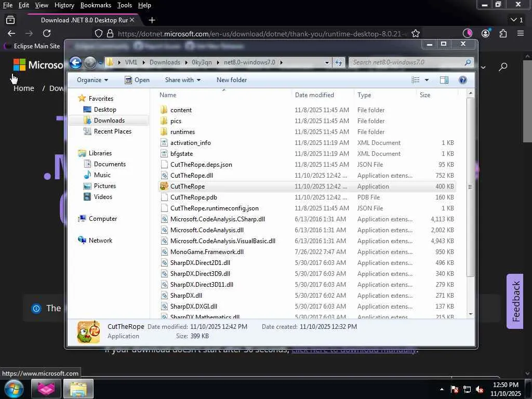532x399 pixels.
Task: Select the content folder icon
Action: [164, 110]
